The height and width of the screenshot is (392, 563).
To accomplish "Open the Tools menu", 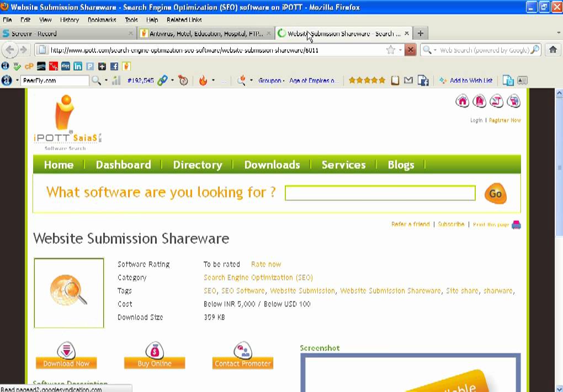I will 131,20.
